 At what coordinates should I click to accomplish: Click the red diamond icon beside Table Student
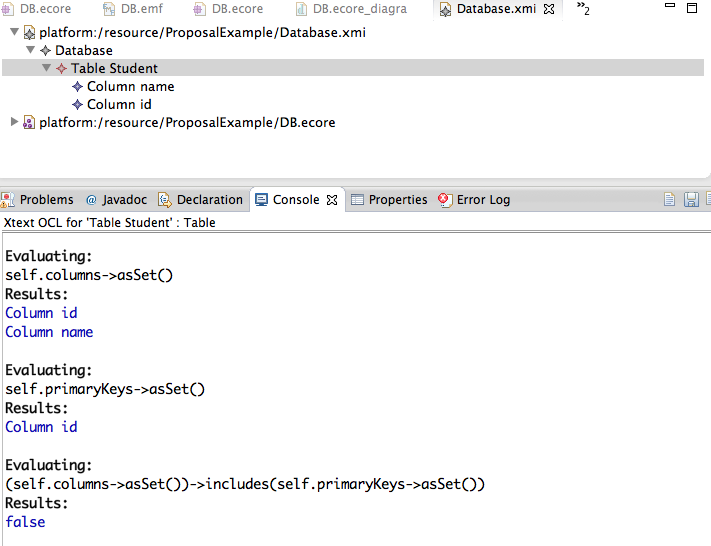(x=61, y=68)
